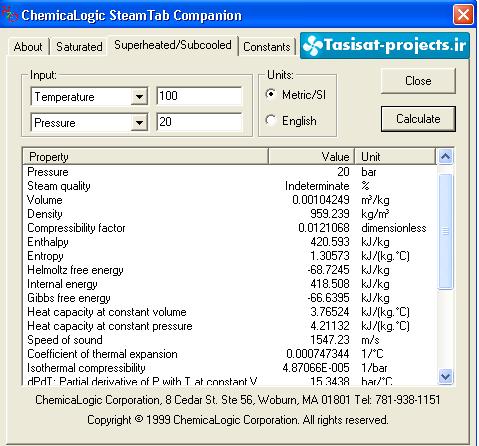Click the Unit column header
Viewport: 479px width, 446px height.
(395, 157)
